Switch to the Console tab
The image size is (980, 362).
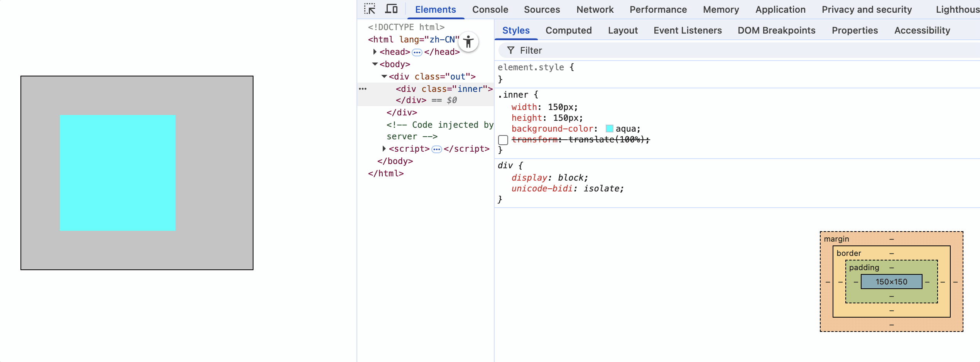(490, 10)
